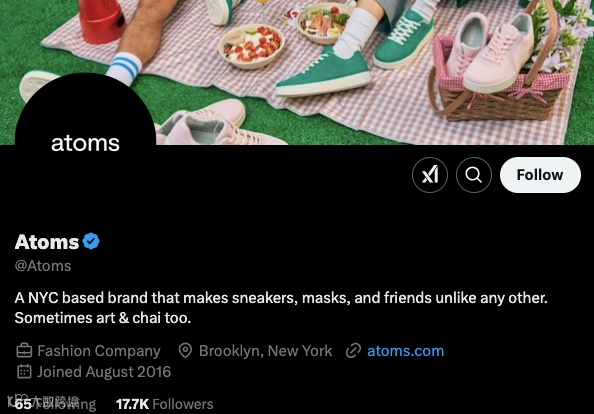Image resolution: width=594 pixels, height=414 pixels.
Task: Click the link chain icon beside atoms.com
Action: pos(353,351)
